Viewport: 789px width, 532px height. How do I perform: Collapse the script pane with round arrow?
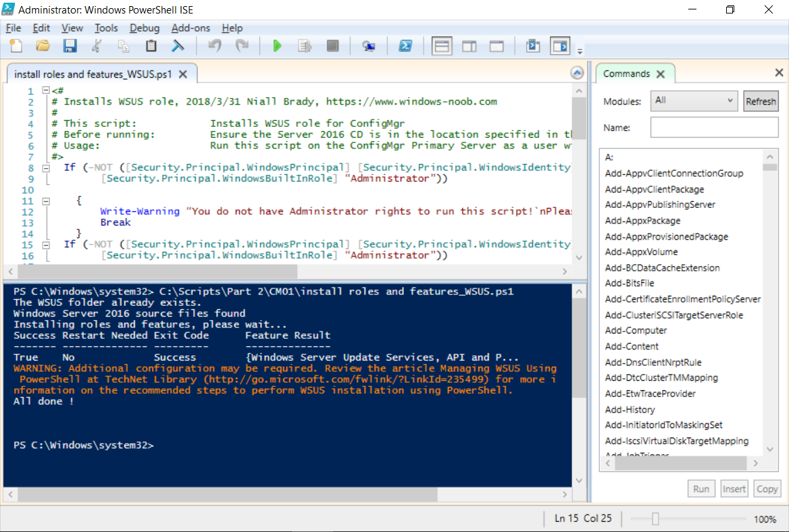(x=577, y=73)
